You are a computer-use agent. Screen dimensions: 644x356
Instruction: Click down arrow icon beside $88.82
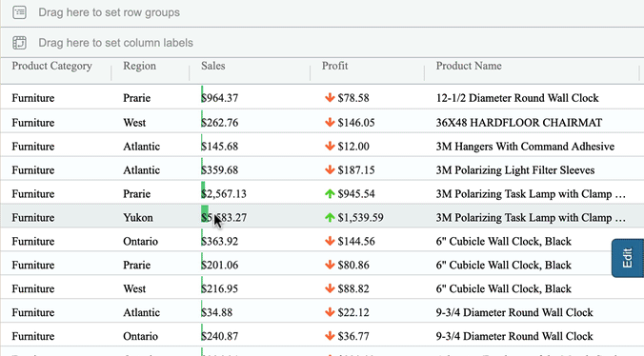tap(330, 288)
